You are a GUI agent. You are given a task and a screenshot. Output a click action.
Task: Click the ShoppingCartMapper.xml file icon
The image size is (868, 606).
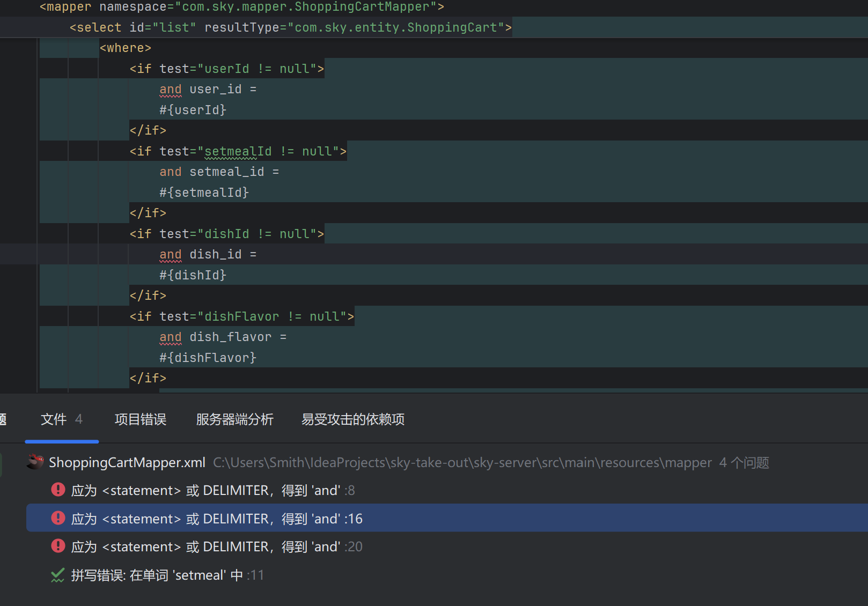coord(35,462)
